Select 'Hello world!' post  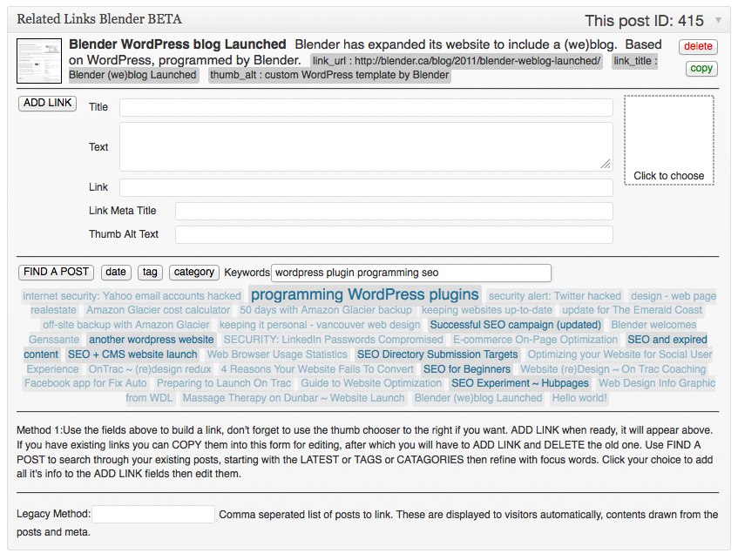pos(579,398)
